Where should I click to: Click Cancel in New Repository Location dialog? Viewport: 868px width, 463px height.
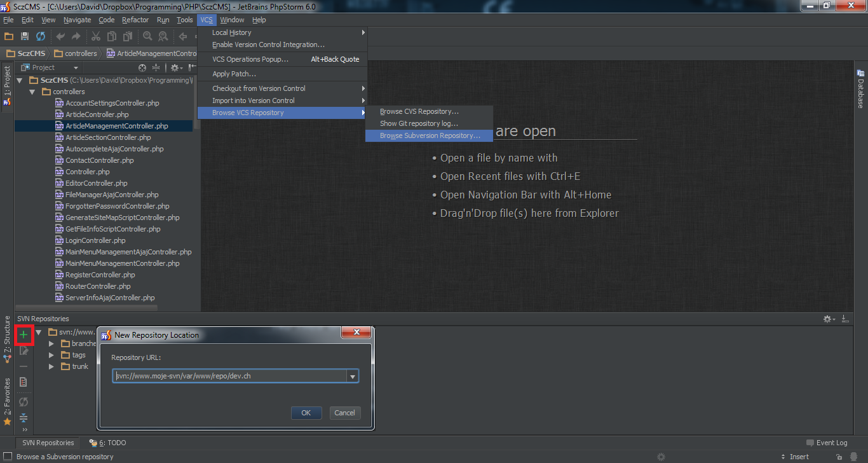point(344,413)
